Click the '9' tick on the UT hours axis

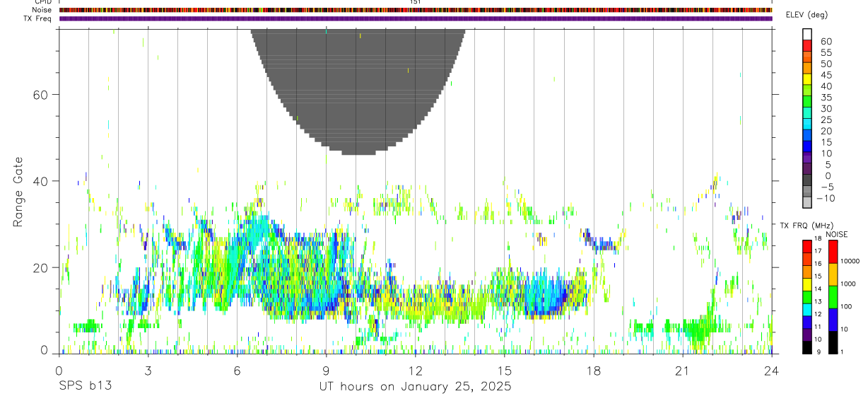(326, 371)
